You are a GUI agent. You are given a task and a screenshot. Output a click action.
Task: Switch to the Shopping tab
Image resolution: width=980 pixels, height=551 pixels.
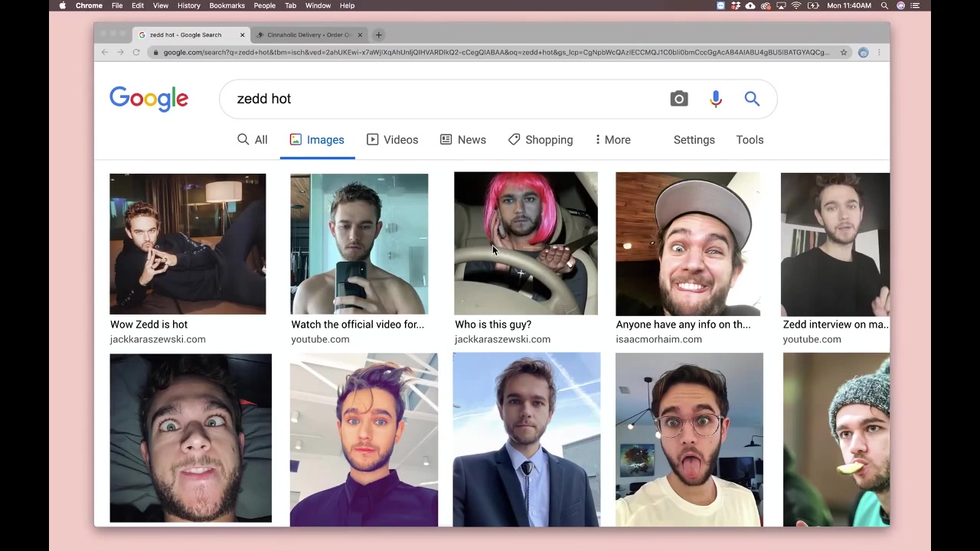click(541, 139)
